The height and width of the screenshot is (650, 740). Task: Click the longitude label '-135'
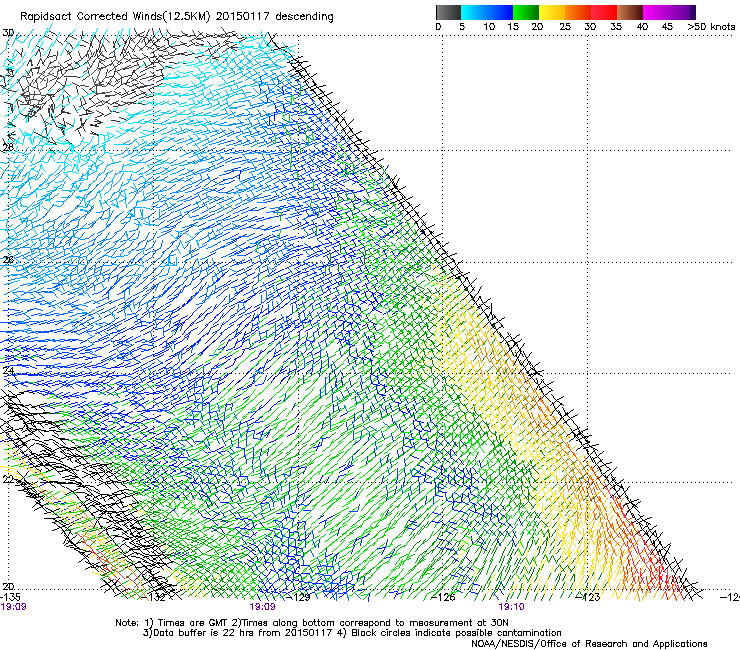tap(11, 597)
